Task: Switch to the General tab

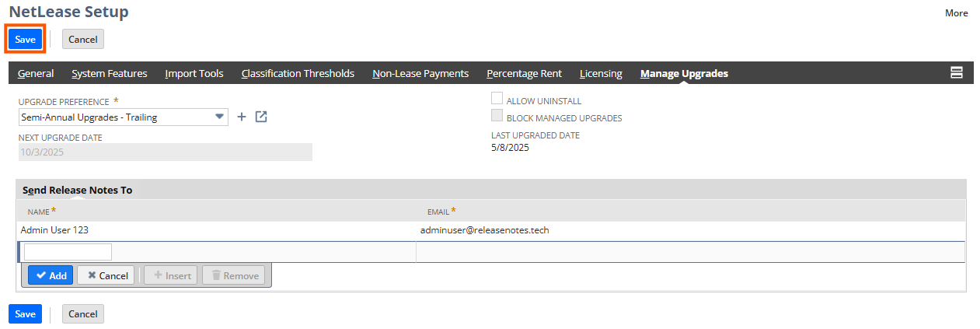Action: pos(36,73)
